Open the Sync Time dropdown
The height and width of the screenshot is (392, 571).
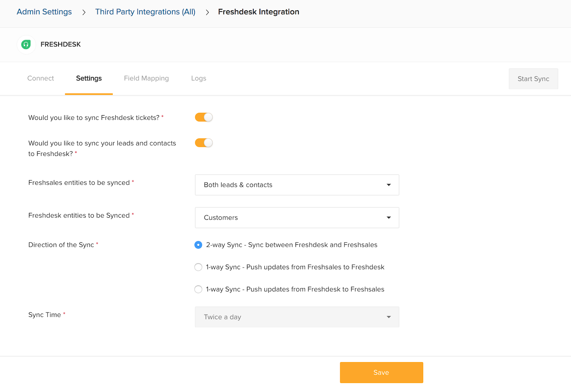tap(297, 317)
